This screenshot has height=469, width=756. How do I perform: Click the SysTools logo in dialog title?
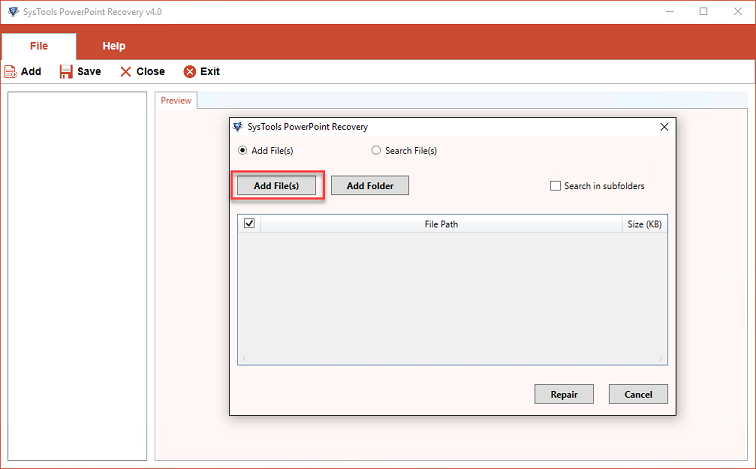point(238,127)
